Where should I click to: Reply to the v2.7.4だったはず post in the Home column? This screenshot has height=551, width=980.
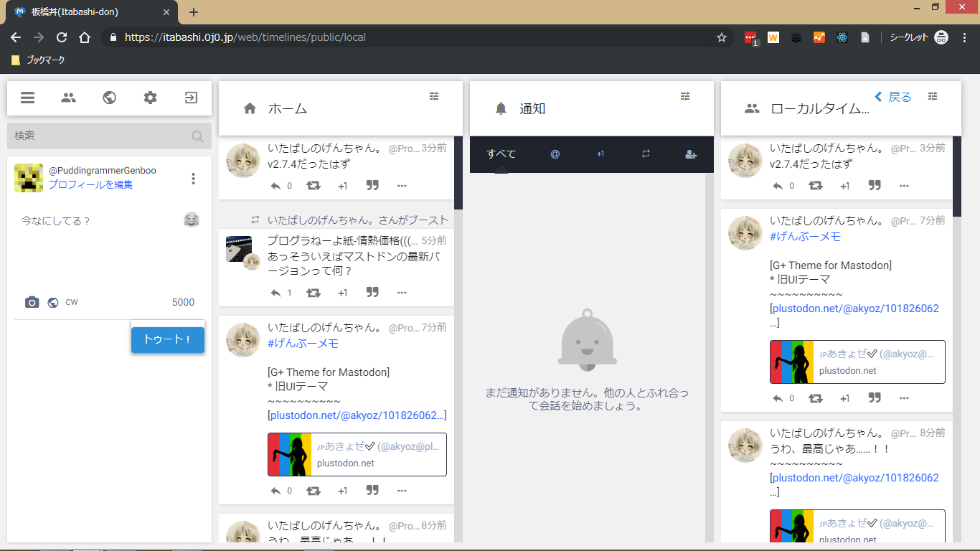[275, 186]
